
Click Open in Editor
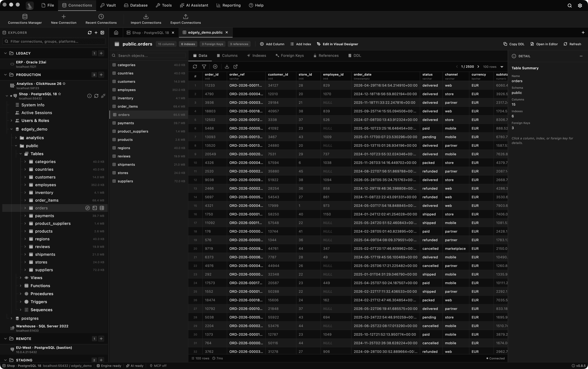click(544, 44)
